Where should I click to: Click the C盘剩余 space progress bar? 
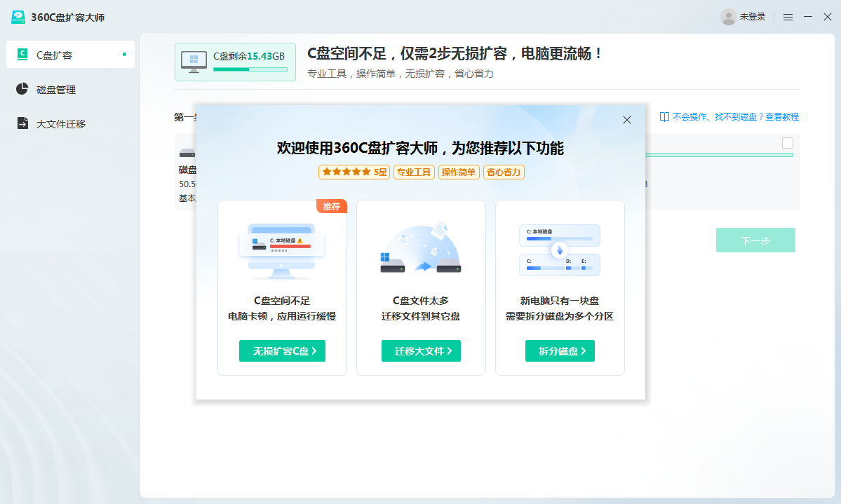click(250, 69)
